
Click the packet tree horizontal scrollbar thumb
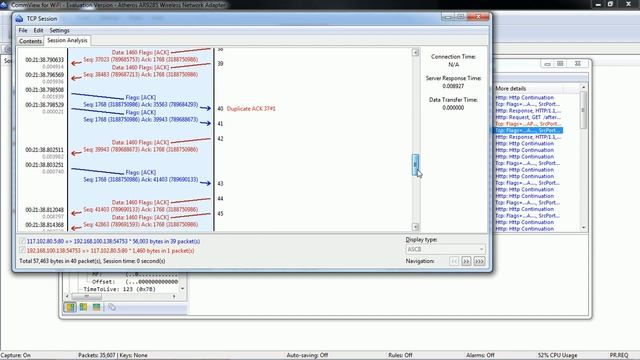87,296
